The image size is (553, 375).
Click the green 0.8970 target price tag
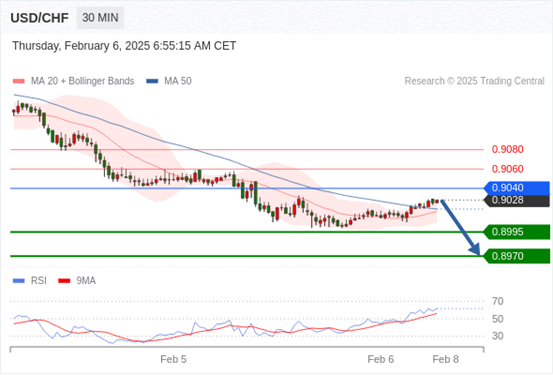click(x=517, y=256)
